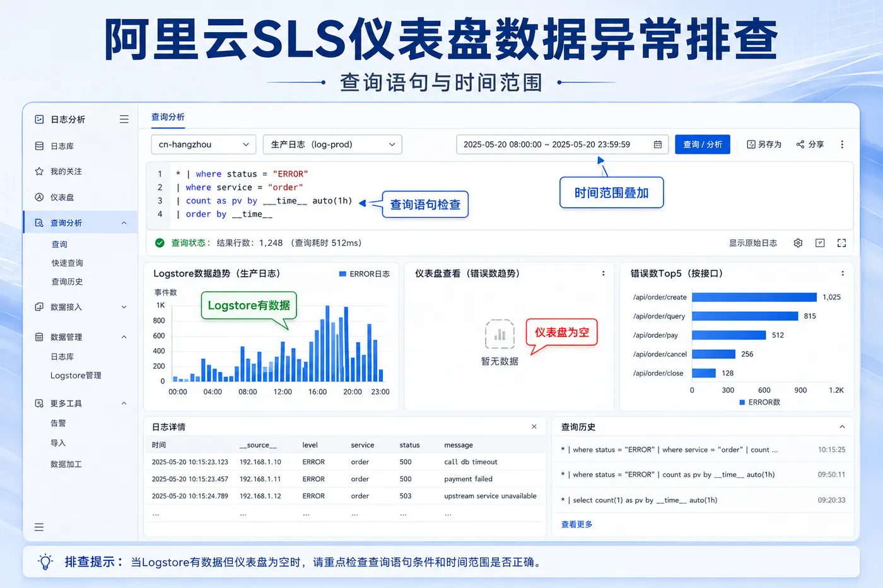
Task: Click the "call db timeout" message cell
Action: click(471, 462)
